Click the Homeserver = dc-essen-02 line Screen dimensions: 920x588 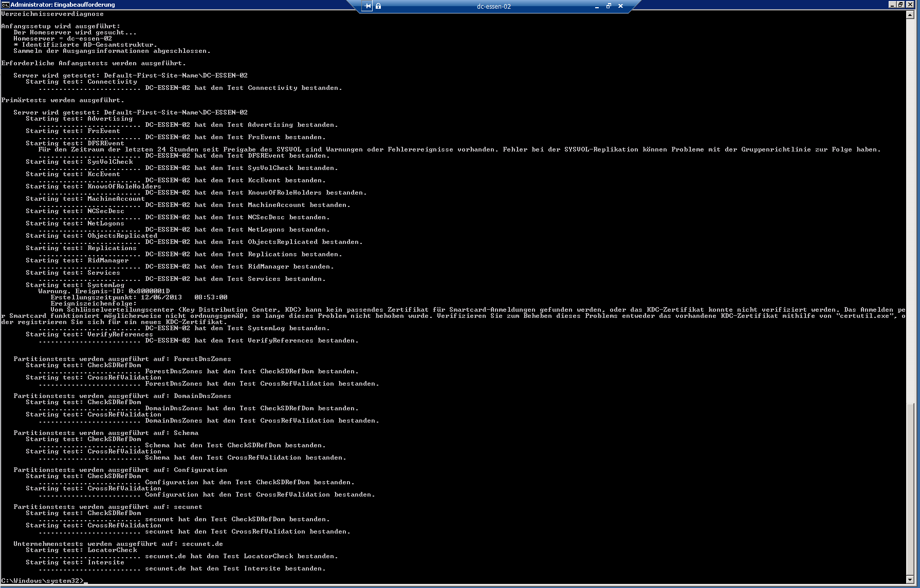point(63,39)
